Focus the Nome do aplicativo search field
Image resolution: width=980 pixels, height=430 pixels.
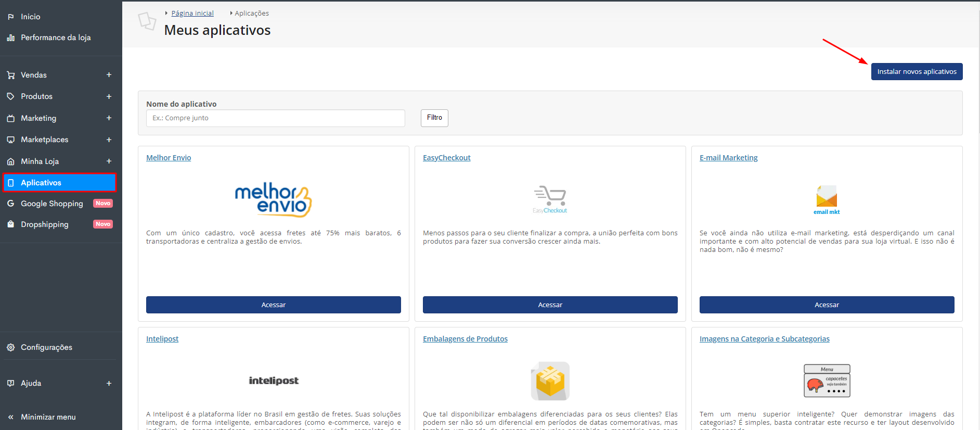tap(276, 118)
